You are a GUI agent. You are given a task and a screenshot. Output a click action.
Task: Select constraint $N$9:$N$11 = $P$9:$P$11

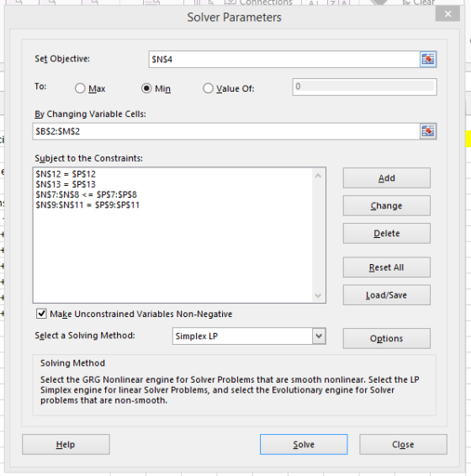pyautogui.click(x=87, y=205)
